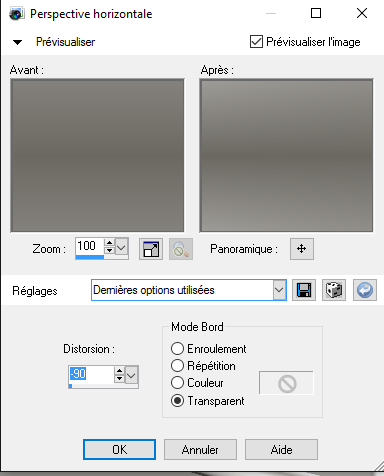The image size is (384, 476).
Task: Randomize parameters with the dice icon
Action: tap(334, 290)
